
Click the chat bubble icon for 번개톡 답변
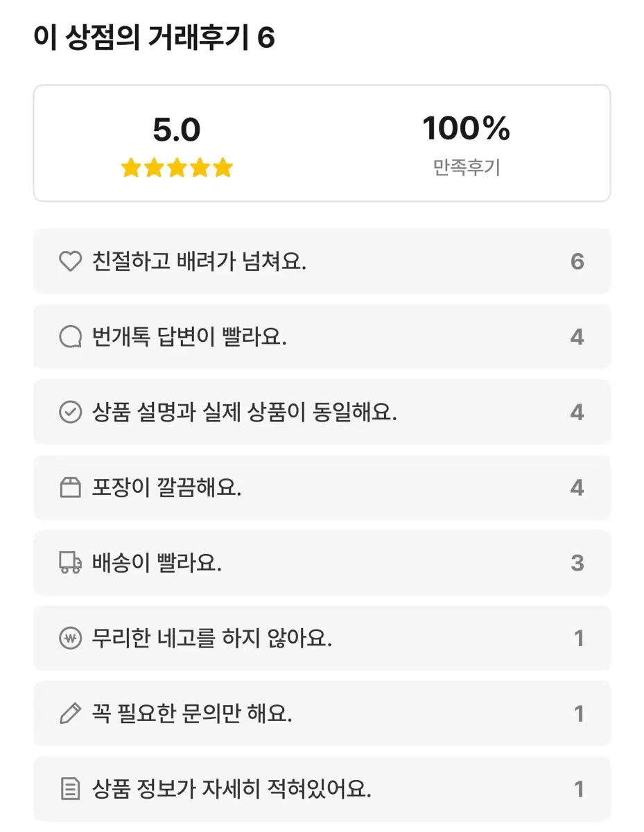(x=70, y=337)
